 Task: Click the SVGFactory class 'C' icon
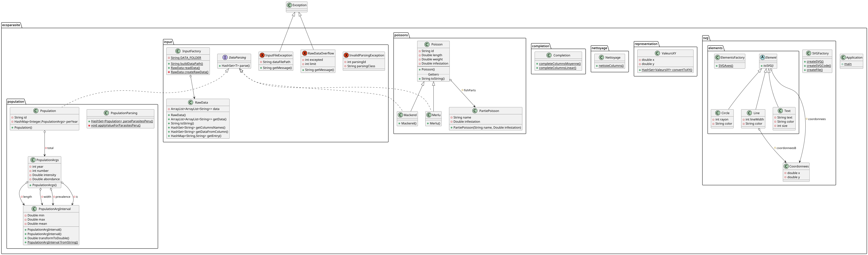point(809,53)
